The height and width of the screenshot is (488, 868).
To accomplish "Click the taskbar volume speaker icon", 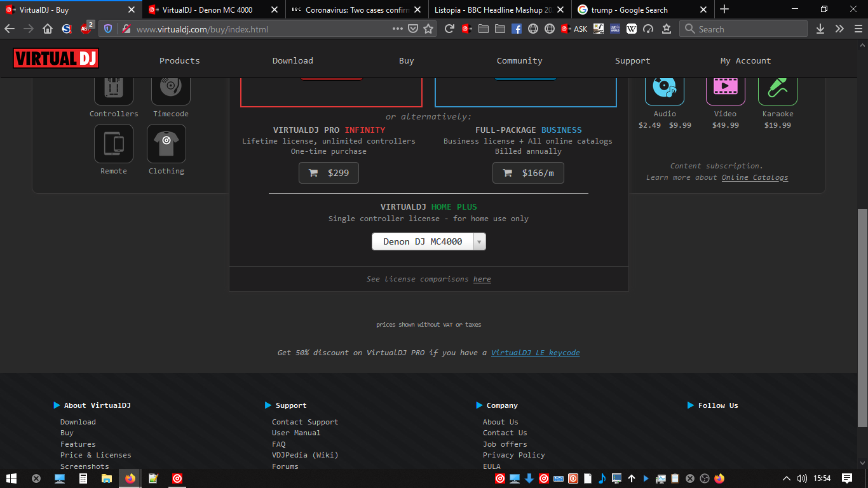I will coord(802,478).
